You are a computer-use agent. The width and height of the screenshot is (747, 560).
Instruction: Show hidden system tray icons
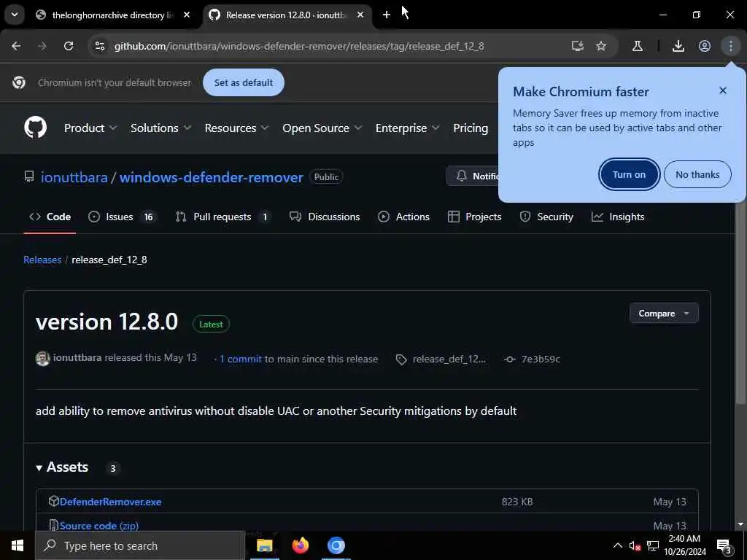pyautogui.click(x=617, y=545)
